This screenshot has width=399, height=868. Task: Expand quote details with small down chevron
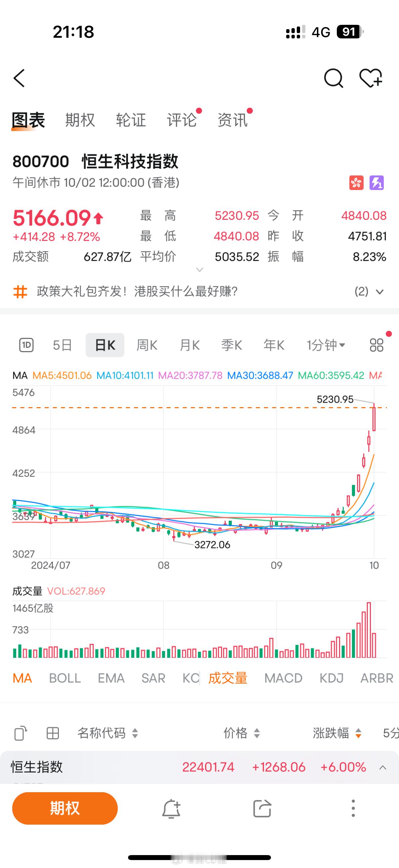pos(200,269)
